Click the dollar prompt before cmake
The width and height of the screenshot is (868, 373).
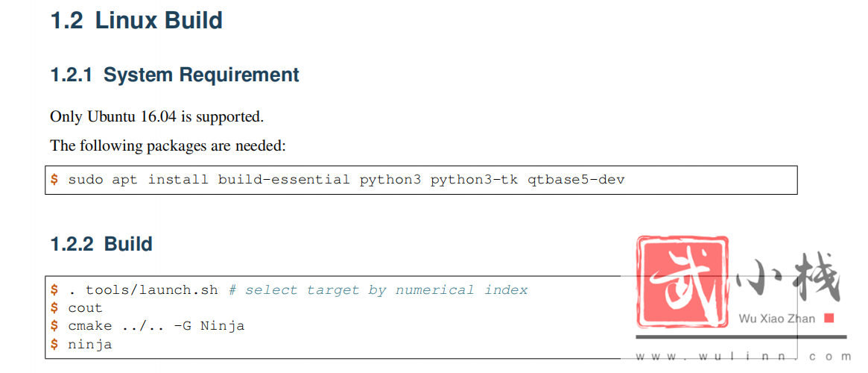pyautogui.click(x=54, y=326)
